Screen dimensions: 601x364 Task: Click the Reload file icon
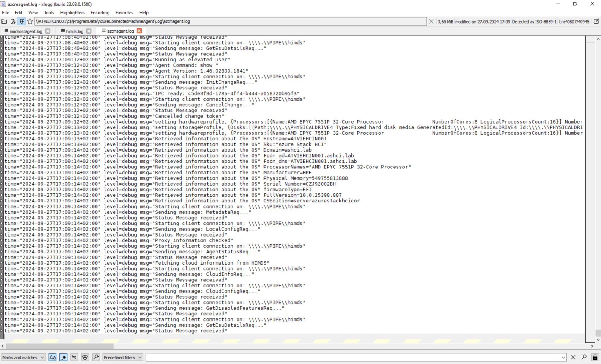point(13,21)
